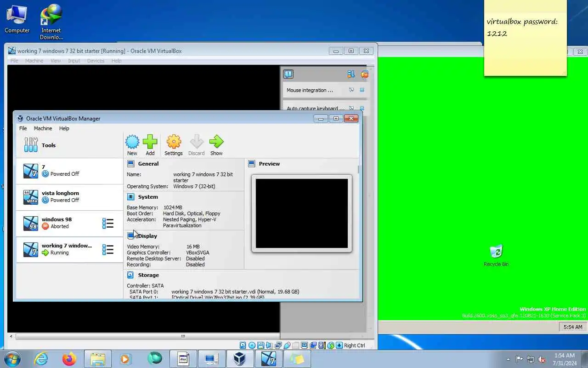Open the Computer desktop icon
This screenshot has width=588, height=368.
tap(17, 19)
